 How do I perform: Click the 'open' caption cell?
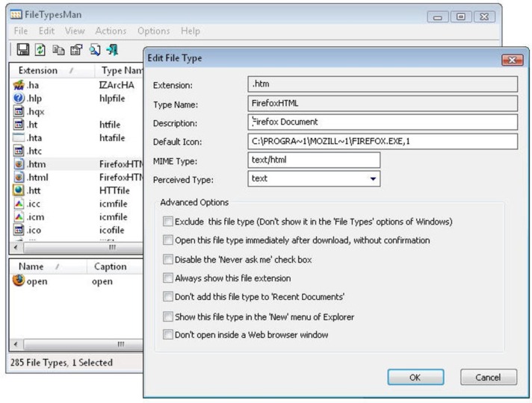click(x=102, y=281)
